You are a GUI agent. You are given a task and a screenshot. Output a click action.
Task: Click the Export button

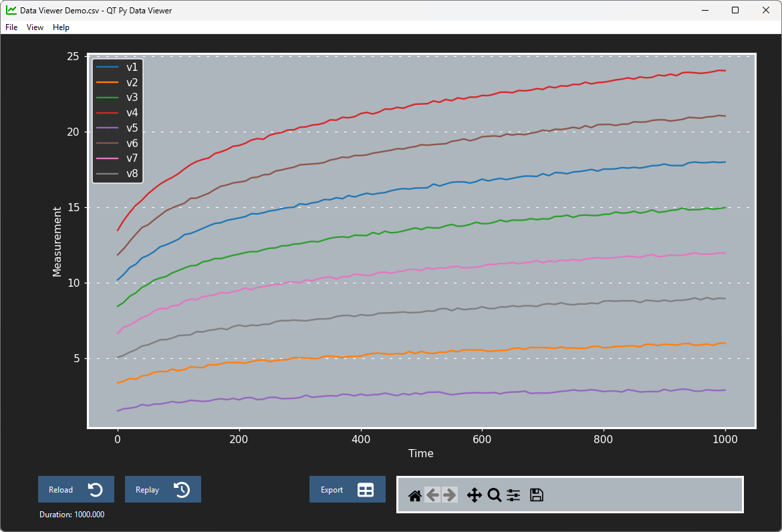click(348, 489)
